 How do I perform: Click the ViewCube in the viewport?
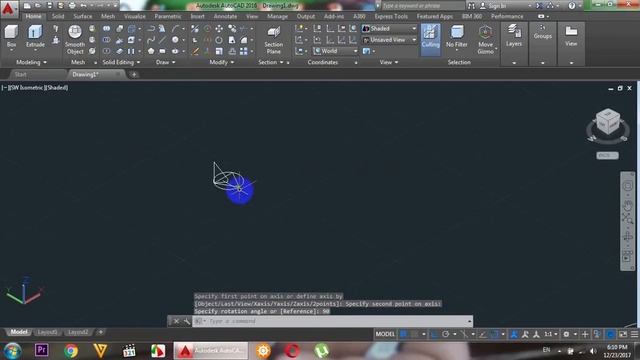[608, 122]
